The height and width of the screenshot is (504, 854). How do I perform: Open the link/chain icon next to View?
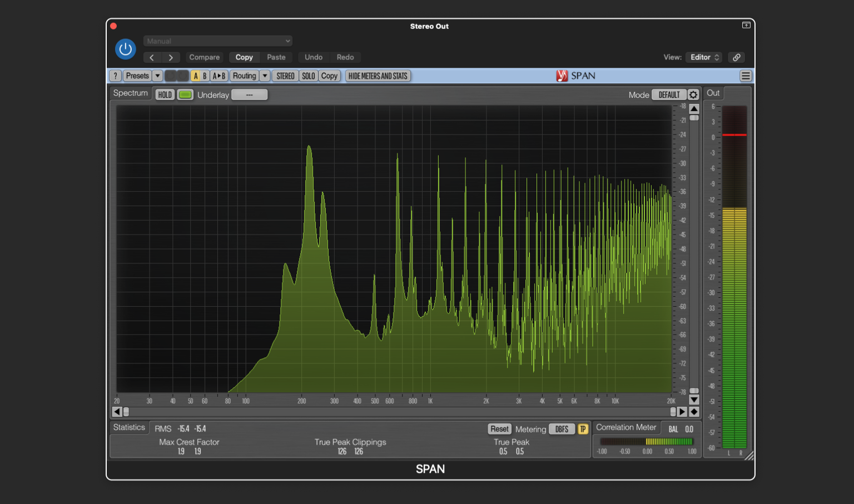click(x=736, y=57)
